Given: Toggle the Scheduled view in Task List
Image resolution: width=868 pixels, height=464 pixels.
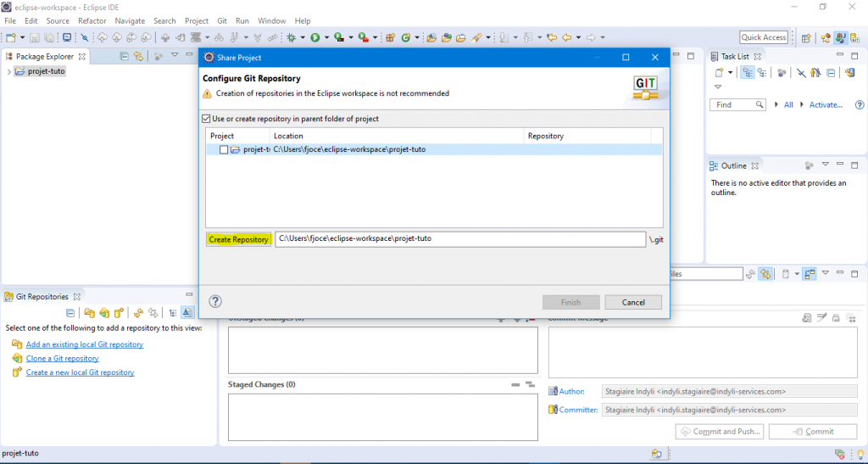Looking at the screenshot, I should click(x=762, y=73).
